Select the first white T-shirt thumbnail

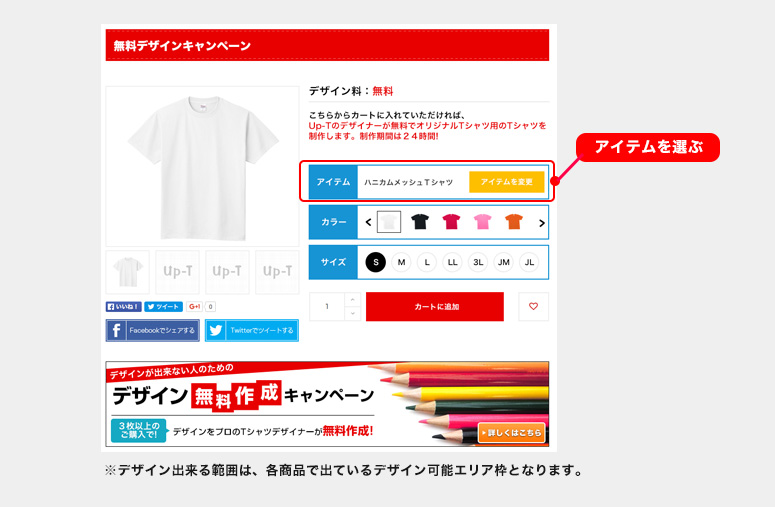click(128, 272)
